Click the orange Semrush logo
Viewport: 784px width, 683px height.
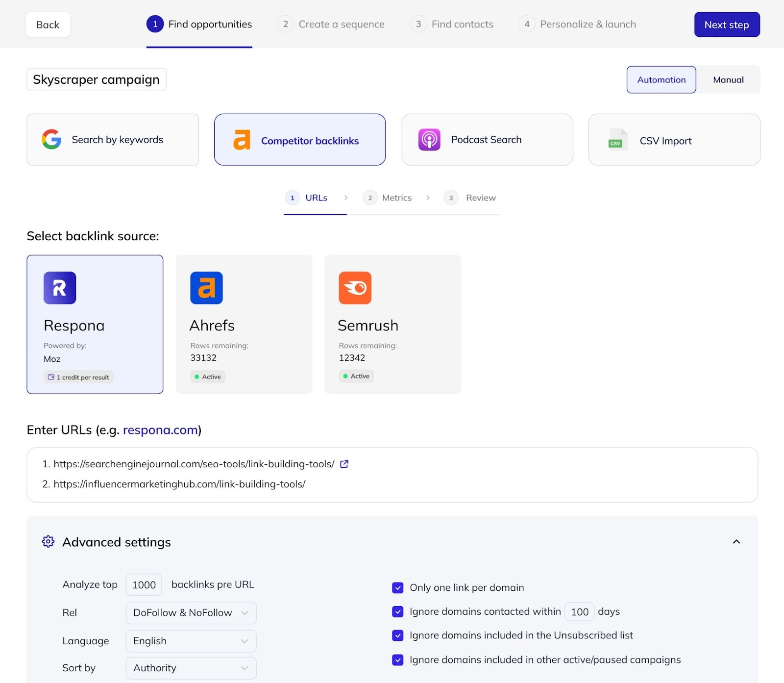(x=355, y=288)
